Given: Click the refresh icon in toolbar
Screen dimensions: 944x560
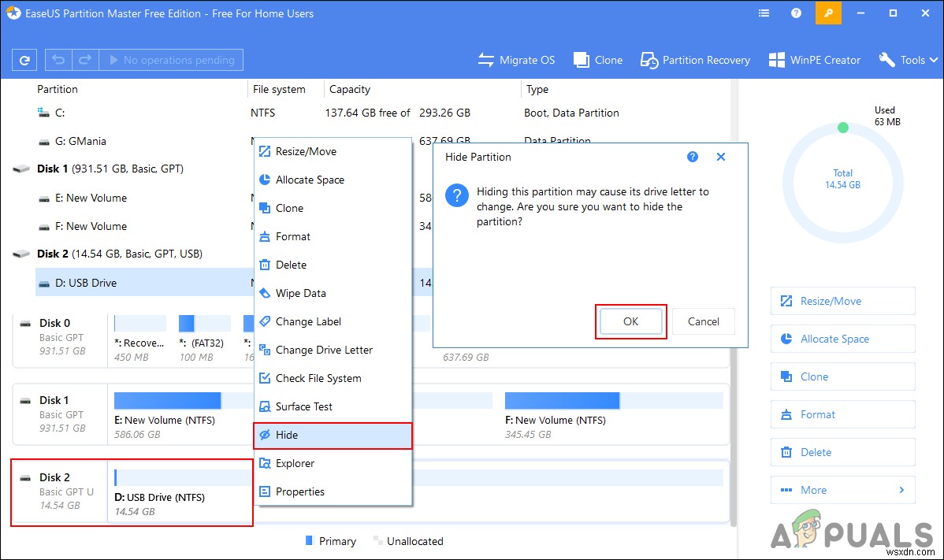Looking at the screenshot, I should 25,60.
